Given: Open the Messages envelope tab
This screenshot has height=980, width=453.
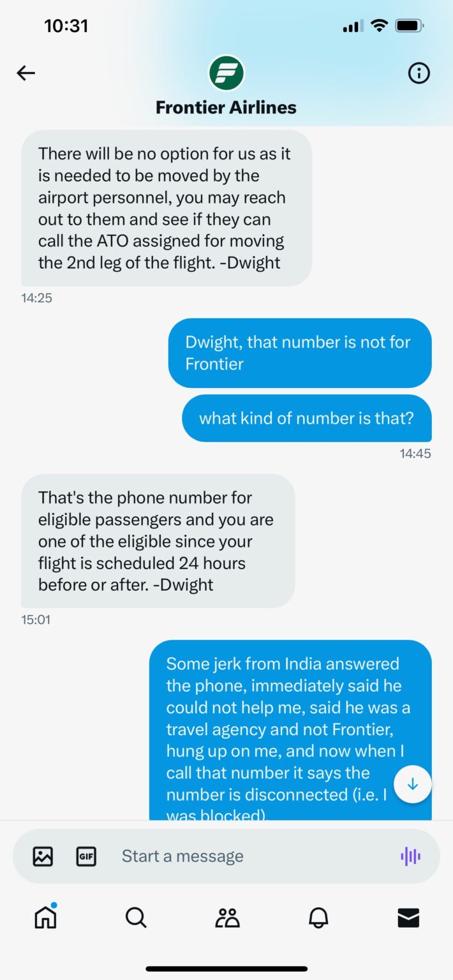Looking at the screenshot, I should [x=408, y=917].
